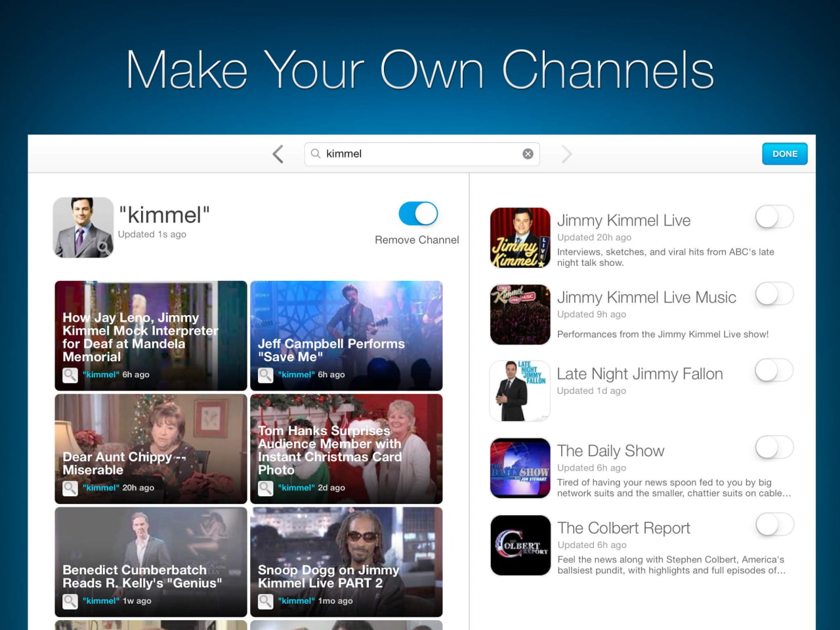
Task: Tap the Late Night Jimmy Fallon icon
Action: [x=520, y=390]
